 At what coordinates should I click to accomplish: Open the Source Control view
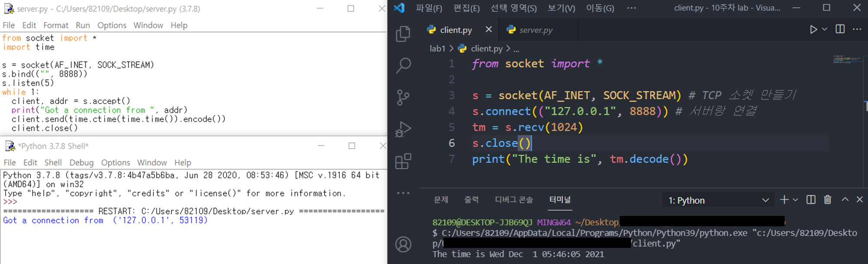(403, 98)
